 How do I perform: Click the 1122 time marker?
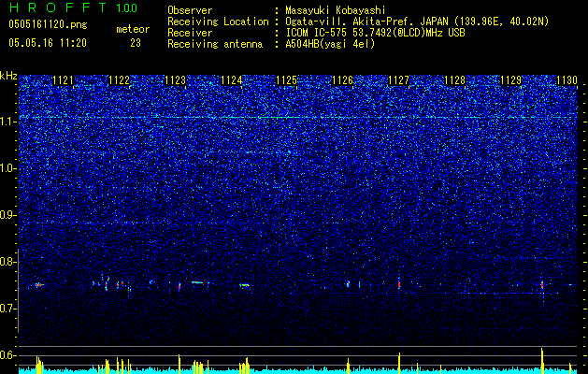point(119,80)
